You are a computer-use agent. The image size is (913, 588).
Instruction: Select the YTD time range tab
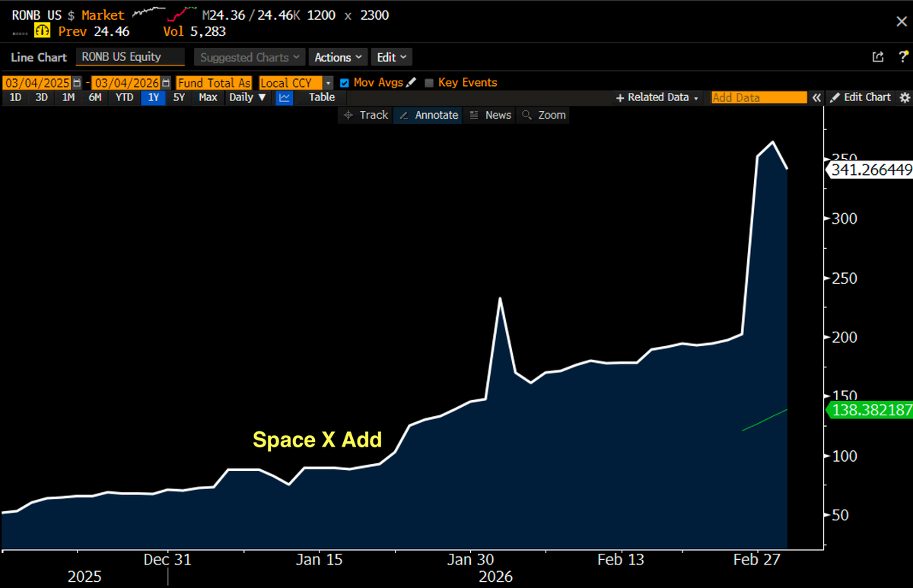pyautogui.click(x=124, y=97)
